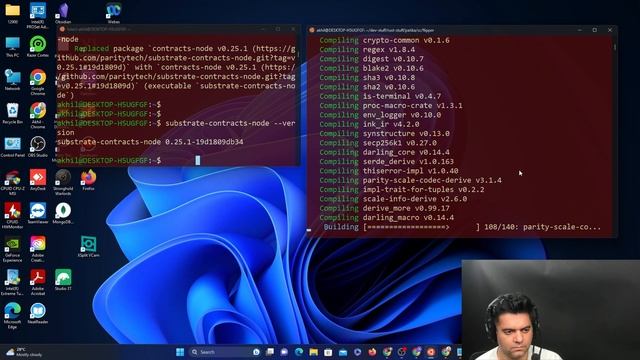Screen dimensions: 640x360
Task: Open the weather widget on taskbar
Action: coord(25,352)
